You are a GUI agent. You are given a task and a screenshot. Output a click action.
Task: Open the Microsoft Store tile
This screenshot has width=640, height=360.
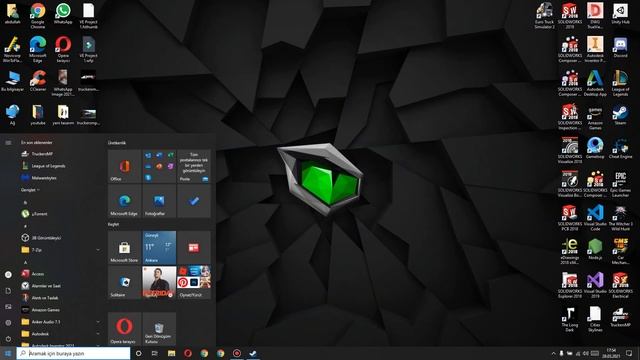pyautogui.click(x=124, y=248)
